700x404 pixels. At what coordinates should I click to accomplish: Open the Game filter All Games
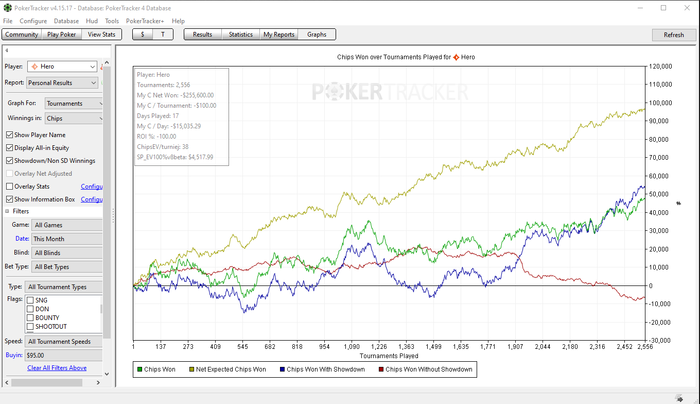click(x=67, y=225)
